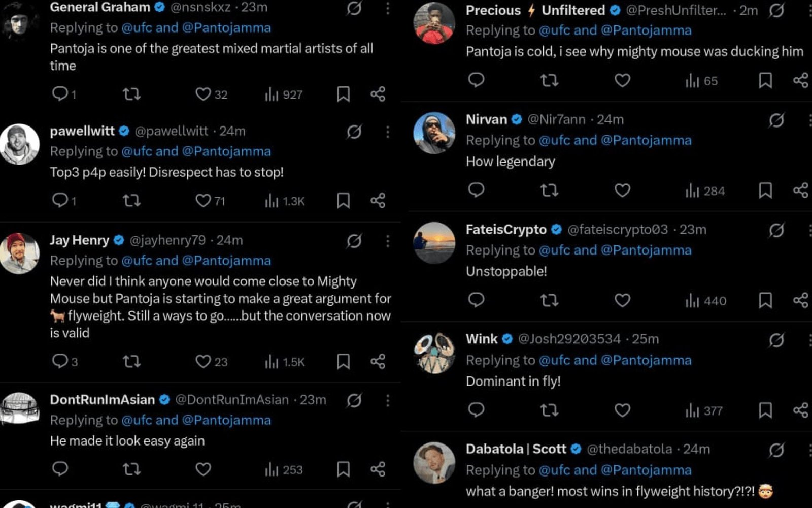Retweet Precious Unfiltered's Pantoja is cold reply
The width and height of the screenshot is (812, 508).
549,80
